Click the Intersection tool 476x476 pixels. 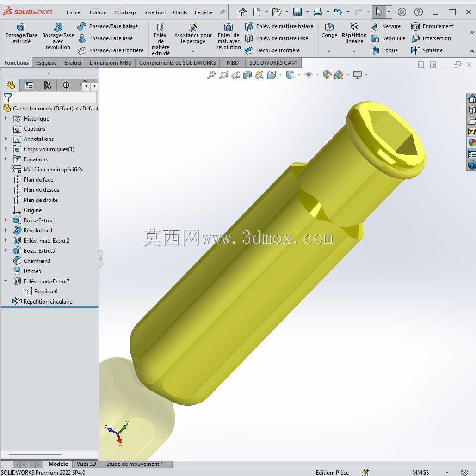(x=431, y=38)
